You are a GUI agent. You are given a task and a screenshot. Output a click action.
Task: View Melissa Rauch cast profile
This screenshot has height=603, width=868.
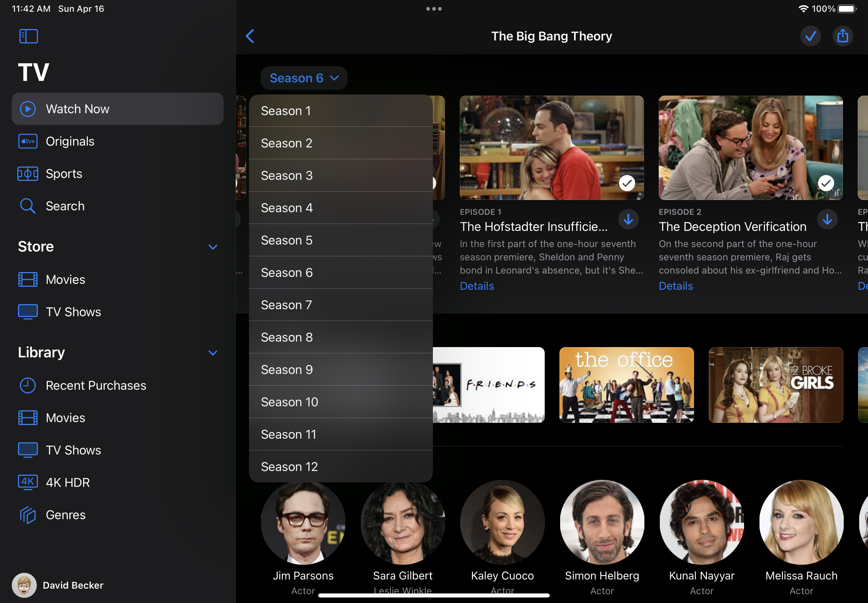[x=801, y=522]
